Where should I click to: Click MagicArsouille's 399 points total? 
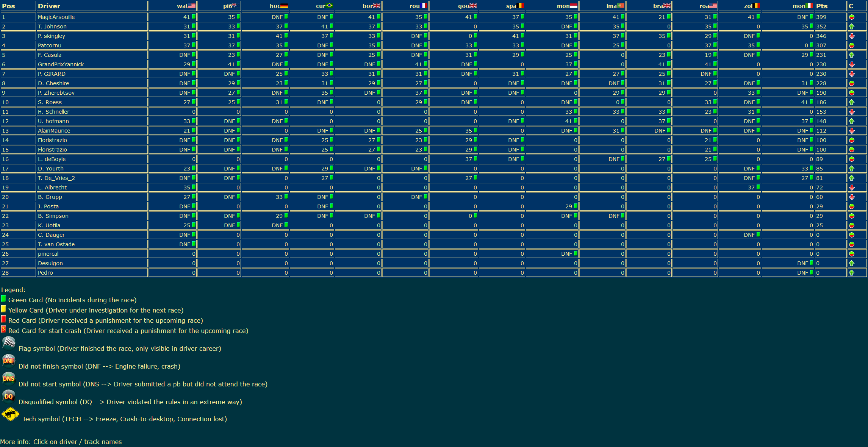821,17
